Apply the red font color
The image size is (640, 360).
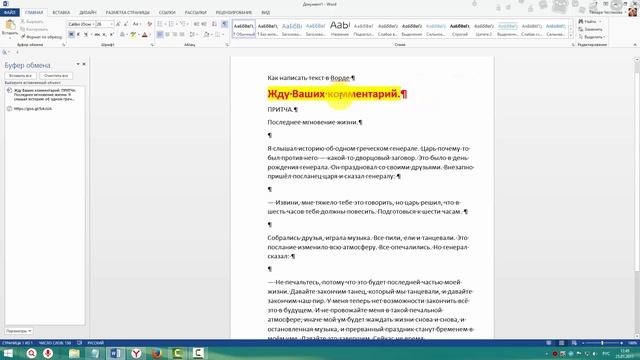click(144, 35)
